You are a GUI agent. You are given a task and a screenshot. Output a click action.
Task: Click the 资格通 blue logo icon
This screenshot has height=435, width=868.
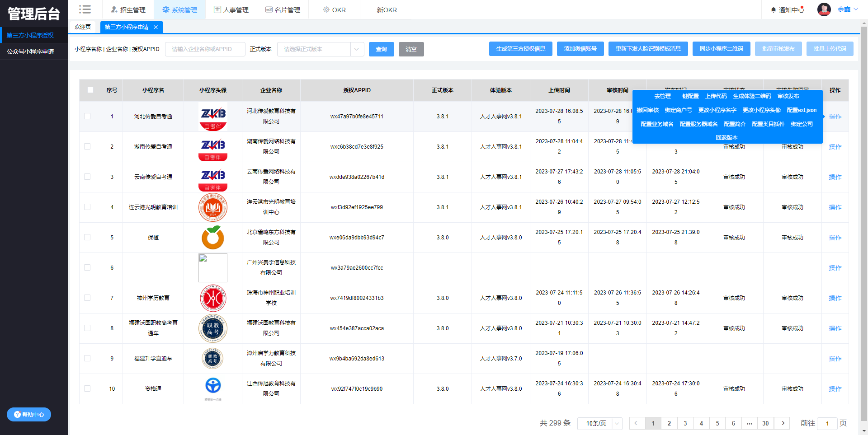tap(213, 386)
